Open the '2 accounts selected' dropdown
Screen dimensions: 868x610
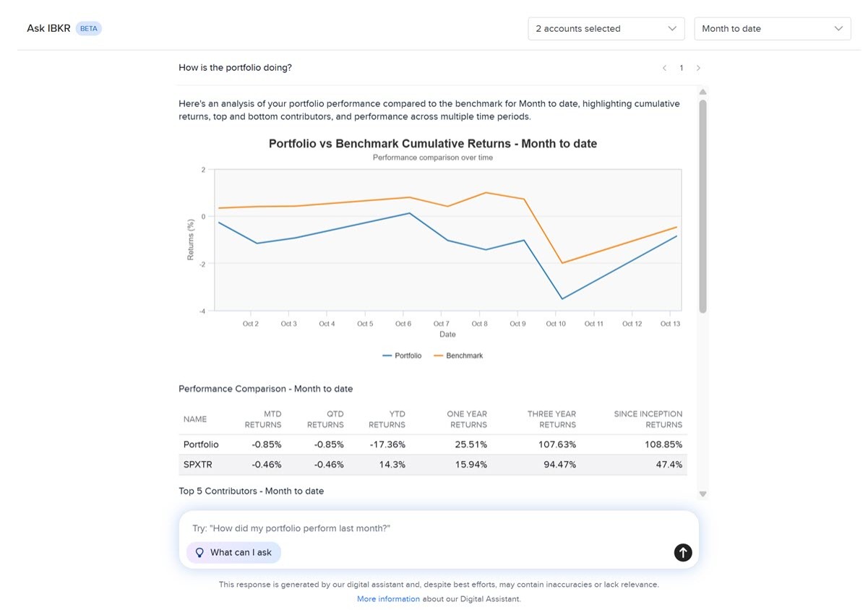click(x=606, y=28)
